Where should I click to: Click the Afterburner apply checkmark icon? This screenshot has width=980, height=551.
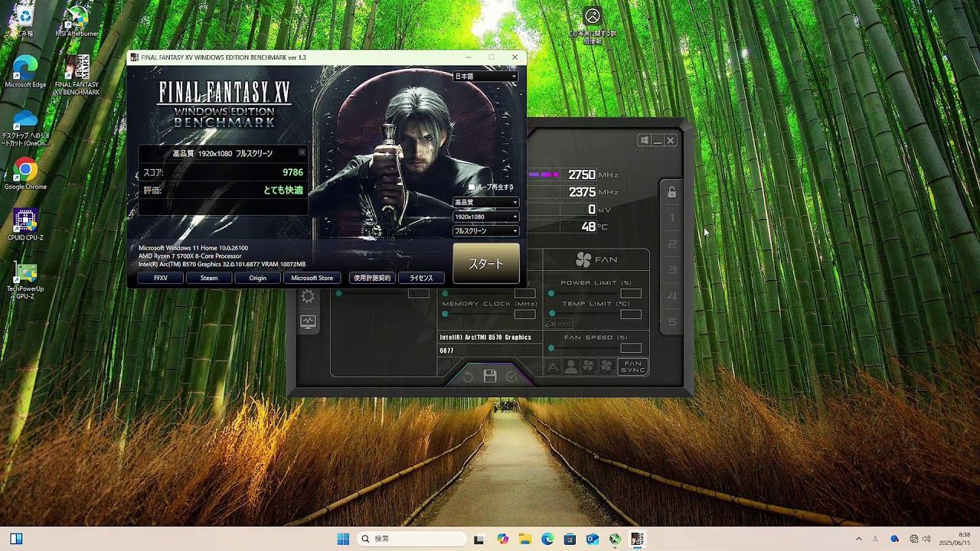[511, 377]
